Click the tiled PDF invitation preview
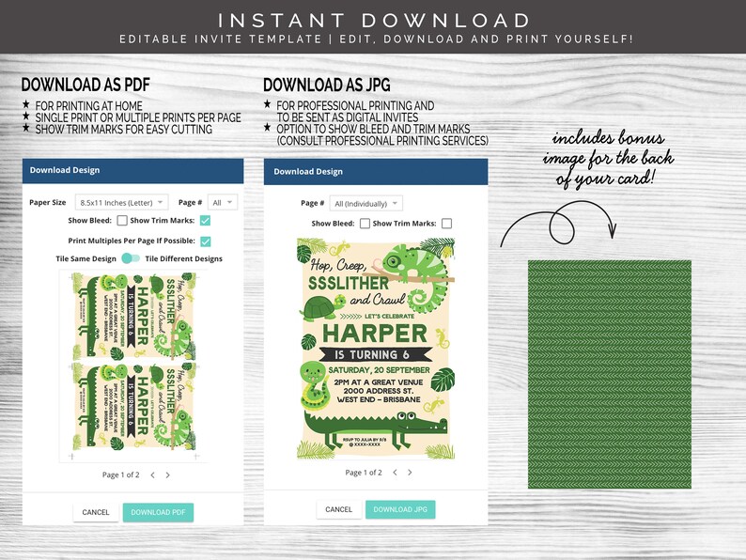This screenshot has width=746, height=560. 133,366
